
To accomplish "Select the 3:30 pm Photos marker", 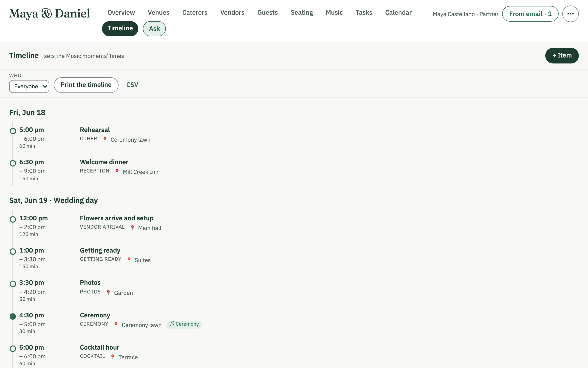I will [13, 284].
